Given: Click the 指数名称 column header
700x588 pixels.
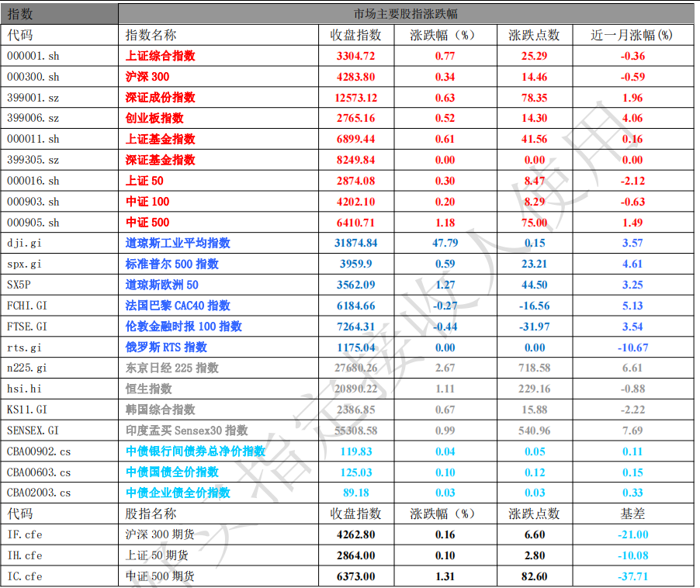Looking at the screenshot, I should (x=151, y=35).
